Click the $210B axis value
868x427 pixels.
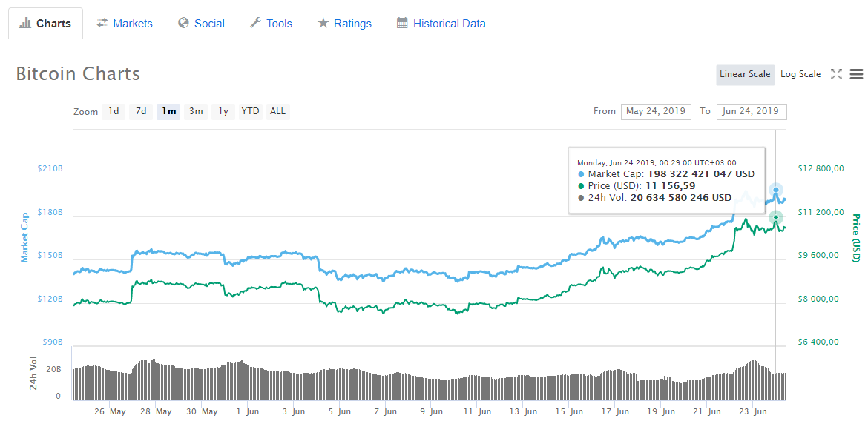point(51,168)
